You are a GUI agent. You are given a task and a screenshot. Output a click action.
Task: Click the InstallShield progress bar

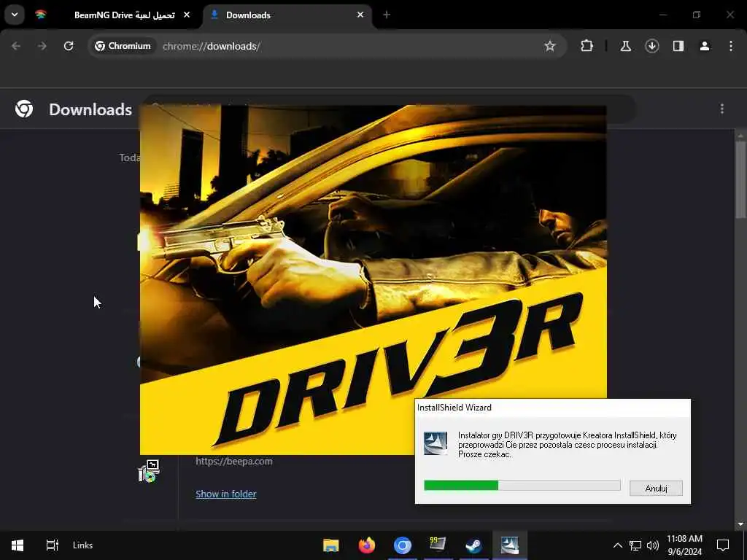pos(522,485)
